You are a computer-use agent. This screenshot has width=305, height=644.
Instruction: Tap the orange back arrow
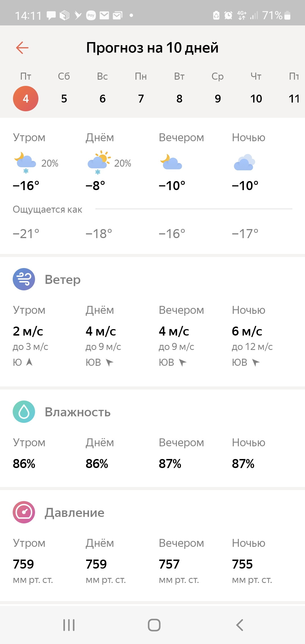pos(22,47)
